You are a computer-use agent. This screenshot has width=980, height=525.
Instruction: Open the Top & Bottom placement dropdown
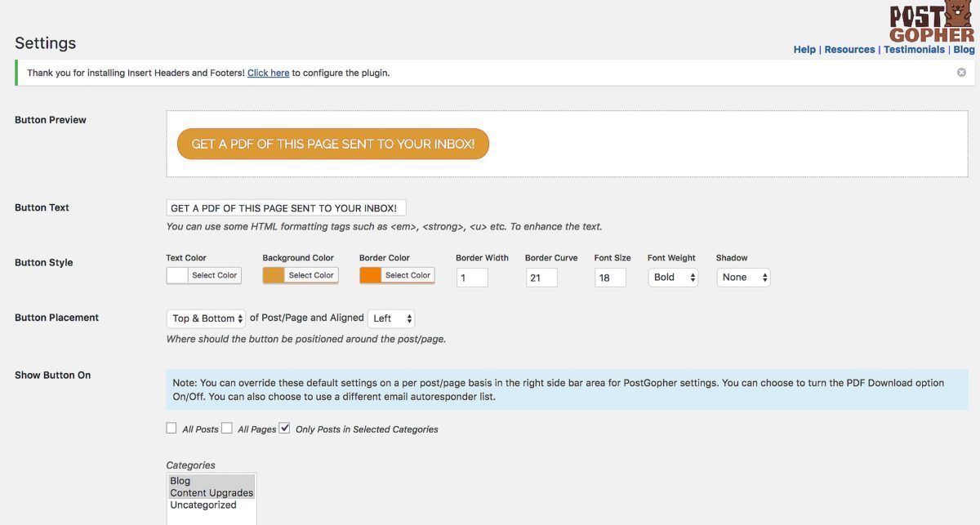click(x=206, y=318)
